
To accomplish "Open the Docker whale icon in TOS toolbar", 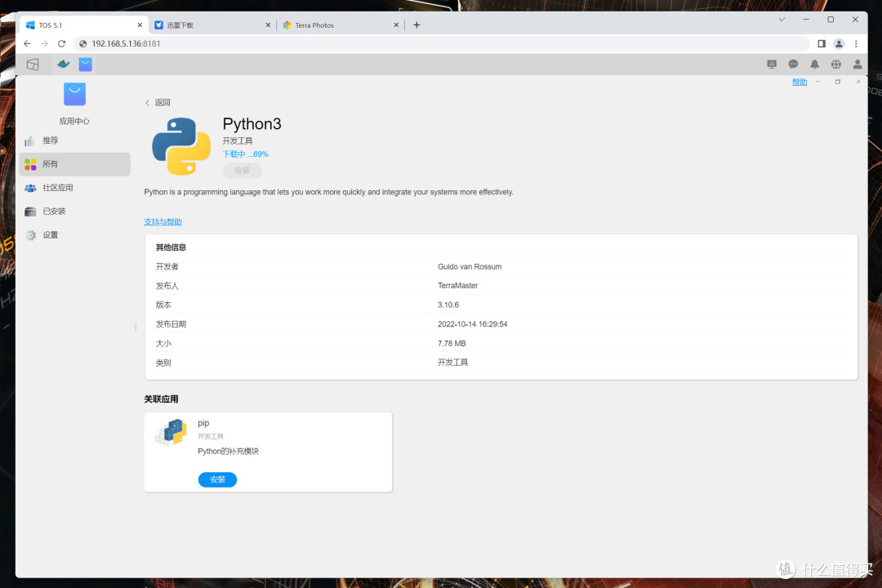I will 64,65.
